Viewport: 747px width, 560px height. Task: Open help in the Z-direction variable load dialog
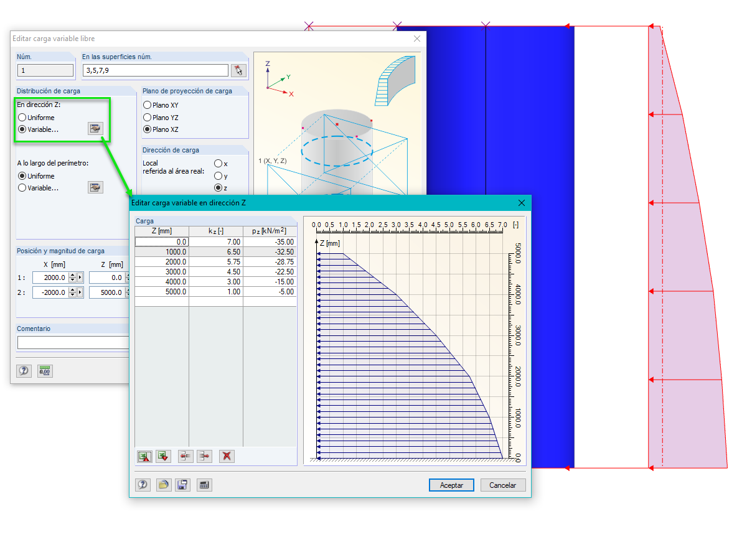click(x=143, y=485)
